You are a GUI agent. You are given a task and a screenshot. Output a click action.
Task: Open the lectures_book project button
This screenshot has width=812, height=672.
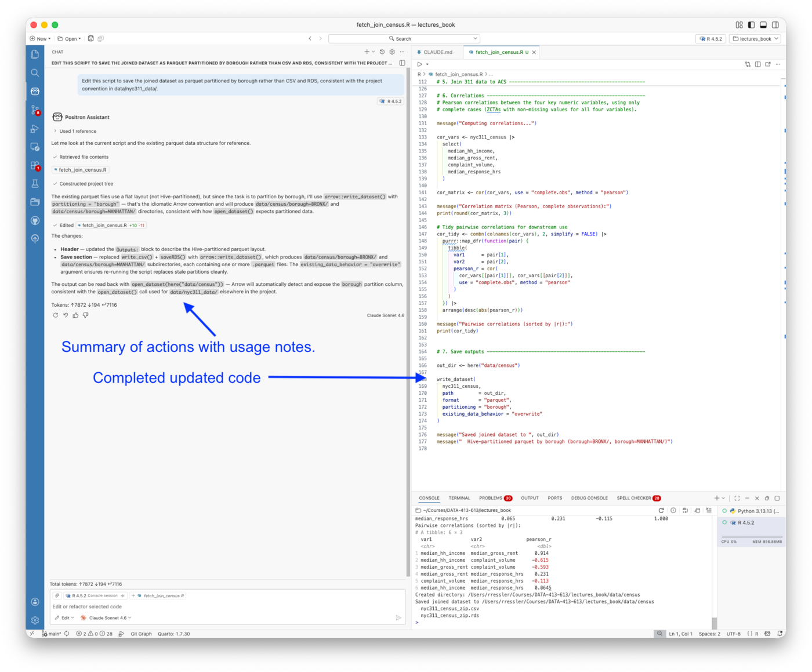coord(754,38)
